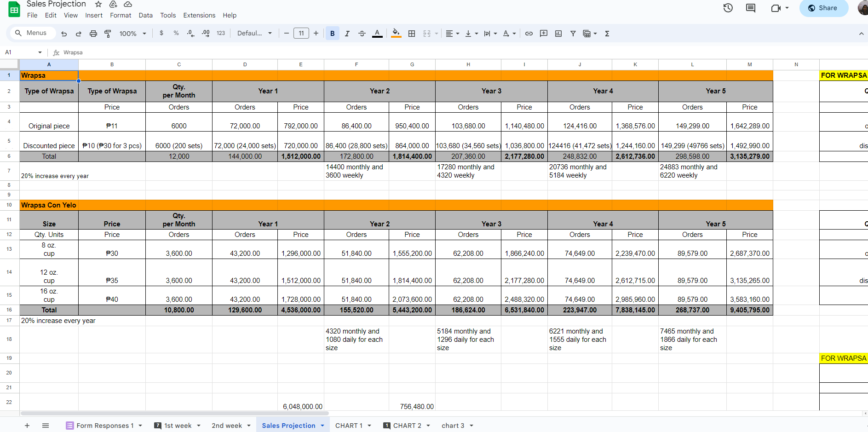This screenshot has height=432, width=868.
Task: Decrease font size with minus button
Action: pyautogui.click(x=286, y=34)
